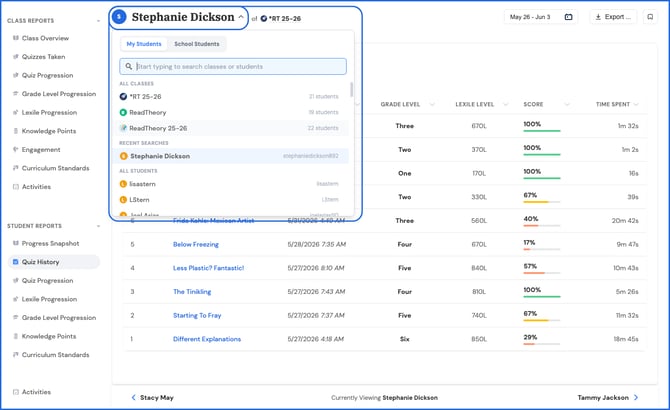Select the My Students tab
Image resolution: width=670 pixels, height=410 pixels.
[x=144, y=44]
